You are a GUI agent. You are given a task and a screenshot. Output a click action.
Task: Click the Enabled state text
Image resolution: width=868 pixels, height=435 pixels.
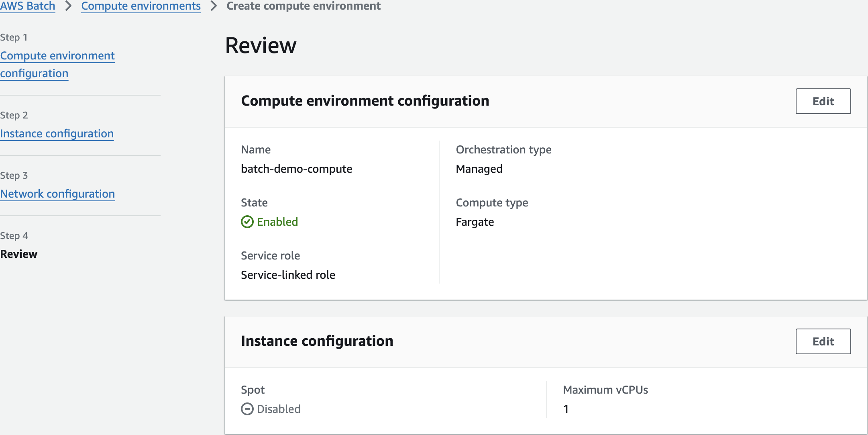pyautogui.click(x=277, y=222)
